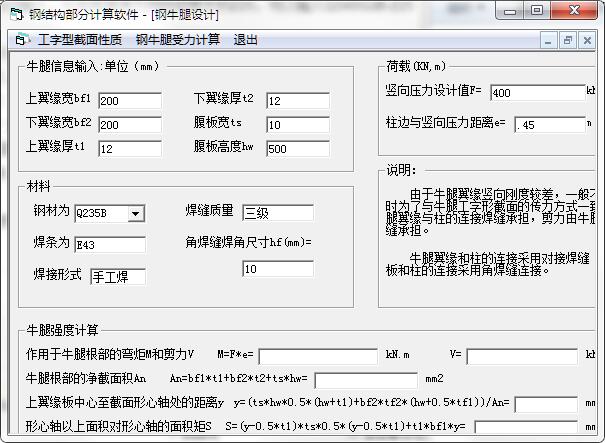Click the 牛腿根部的净截面积An label
The image size is (605, 443).
pos(86,378)
